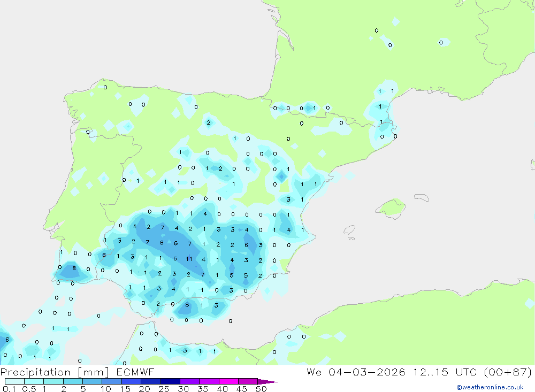
Task: Click the "We" weekday abbreviation
Action: point(314,372)
